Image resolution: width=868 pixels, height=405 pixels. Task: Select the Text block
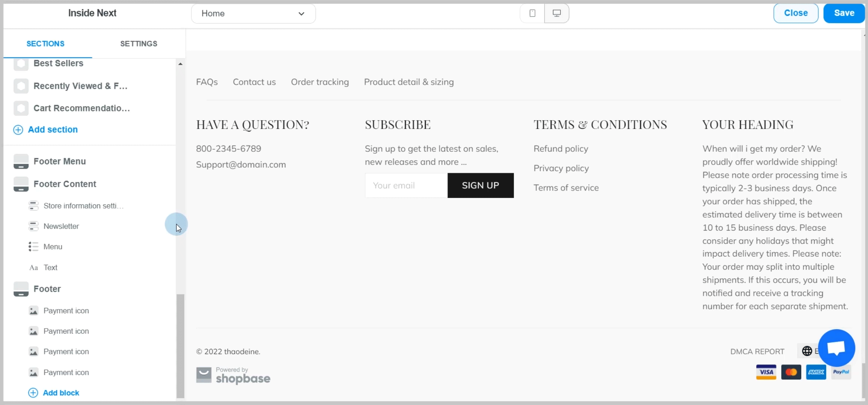pos(50,267)
